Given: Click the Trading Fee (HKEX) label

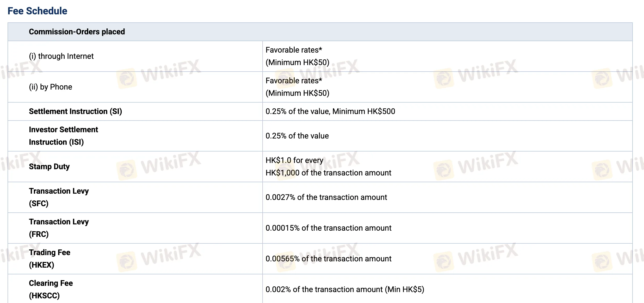Looking at the screenshot, I should click(49, 259).
